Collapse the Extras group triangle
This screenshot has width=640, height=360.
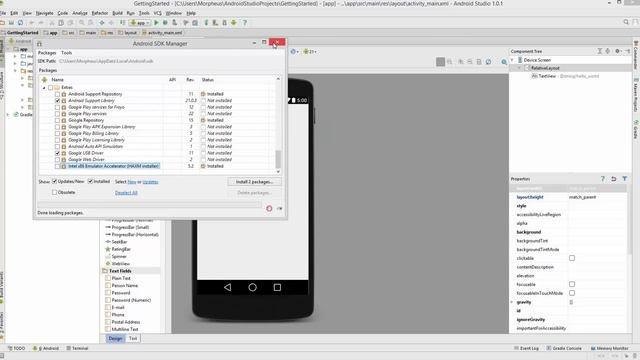pos(44,87)
